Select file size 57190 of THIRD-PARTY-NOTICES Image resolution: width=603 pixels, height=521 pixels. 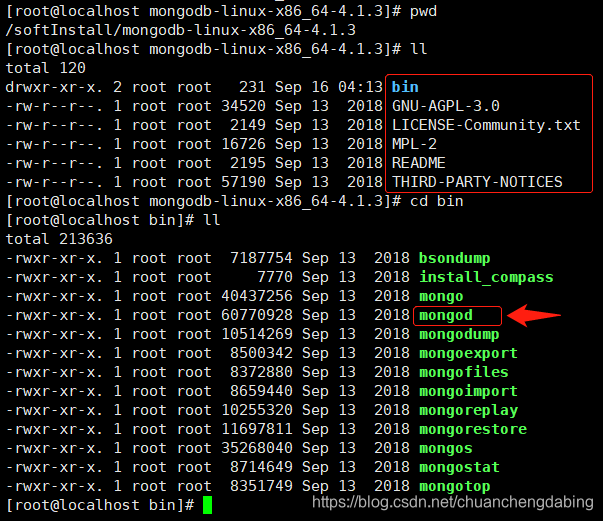[243, 182]
